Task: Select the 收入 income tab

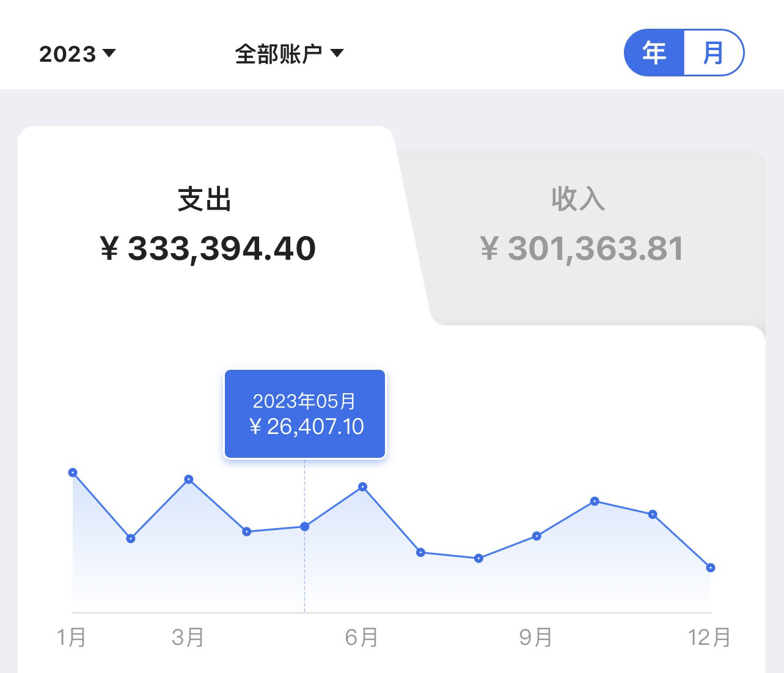Action: [x=578, y=199]
